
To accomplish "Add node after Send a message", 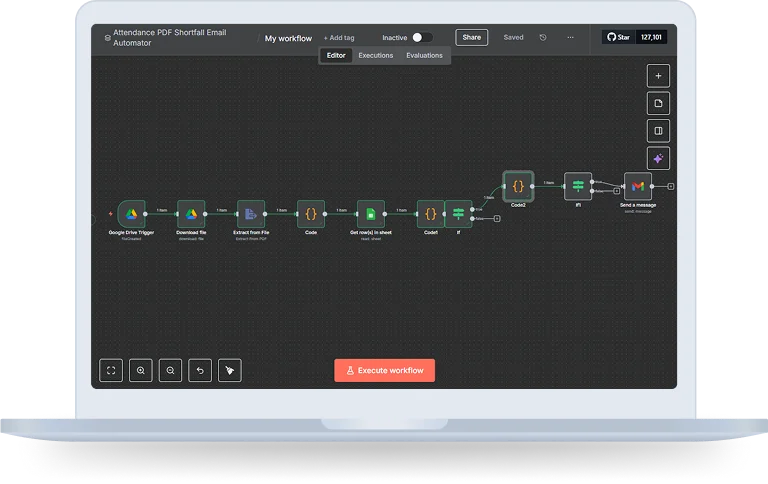I will 671,186.
